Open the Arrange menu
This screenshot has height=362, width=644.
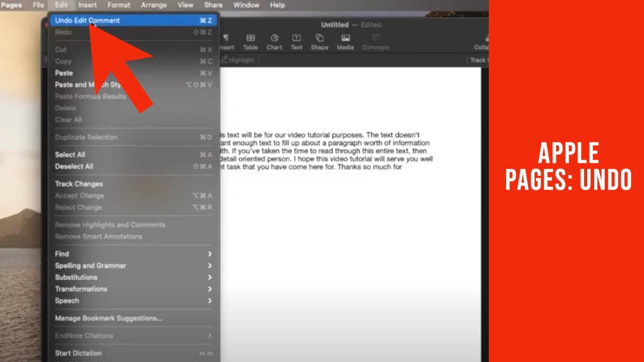(x=153, y=5)
